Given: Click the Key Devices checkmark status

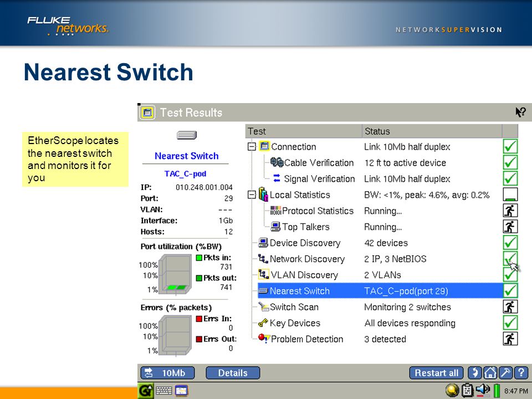Looking at the screenshot, I should tap(510, 323).
